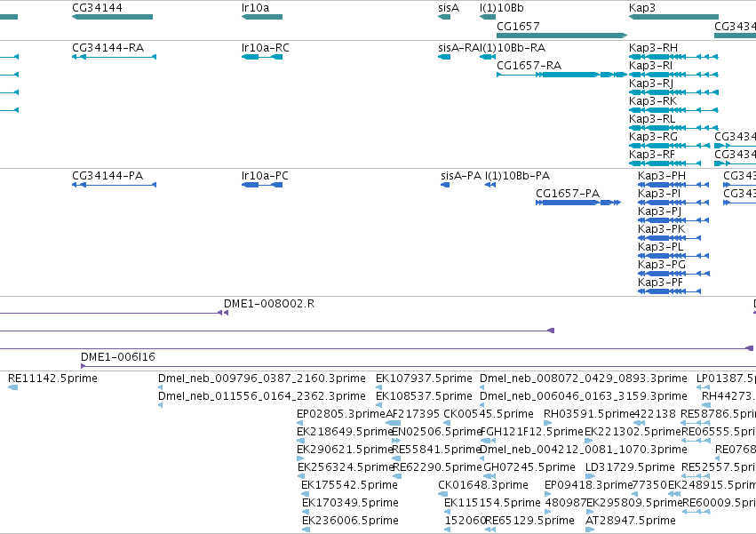Click Dmel_neb_009796_0387_2160.3prime
The width and height of the screenshot is (756, 534).
pyautogui.click(x=160, y=387)
